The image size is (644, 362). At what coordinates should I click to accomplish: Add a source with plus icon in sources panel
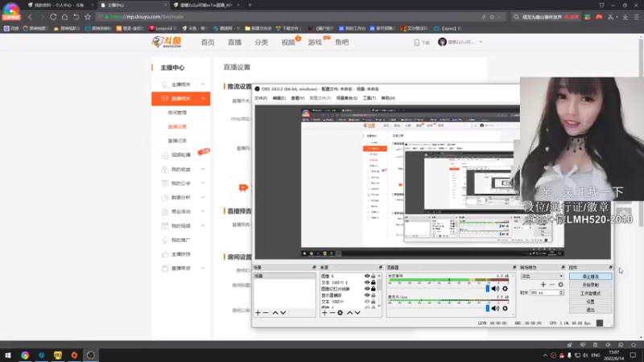(x=324, y=313)
